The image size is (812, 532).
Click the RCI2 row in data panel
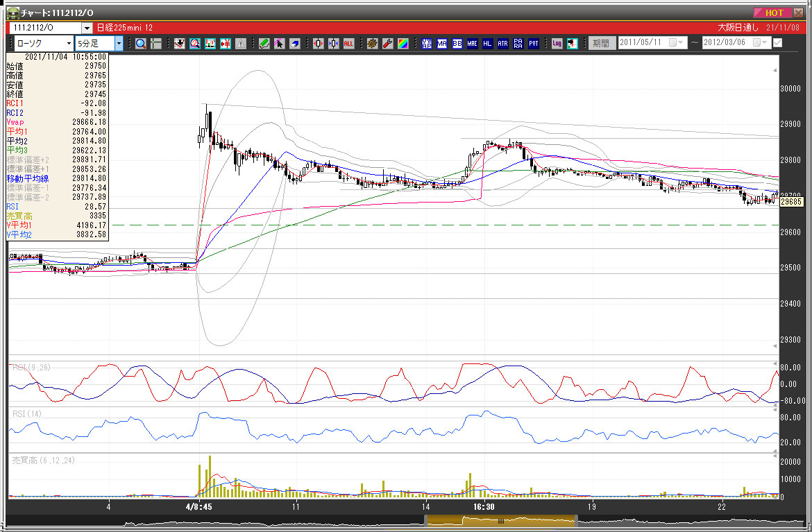56,113
